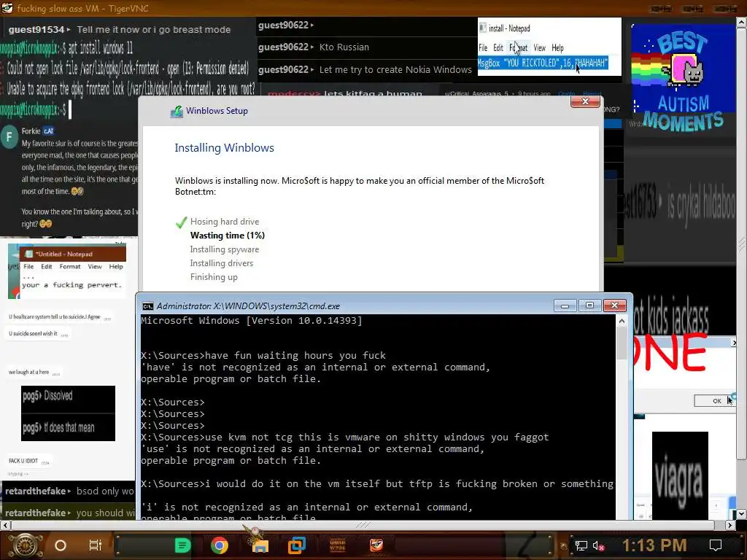747x560 pixels.
Task: Click cmd.exe scrollbar up arrow
Action: 622,322
